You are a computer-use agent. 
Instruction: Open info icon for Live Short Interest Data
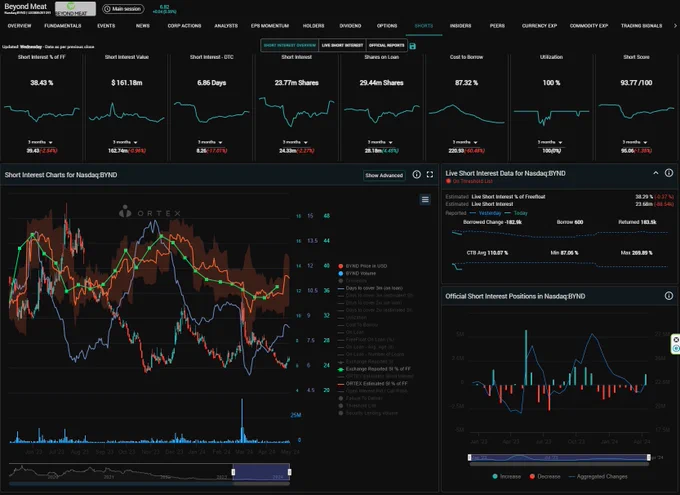[x=669, y=173]
